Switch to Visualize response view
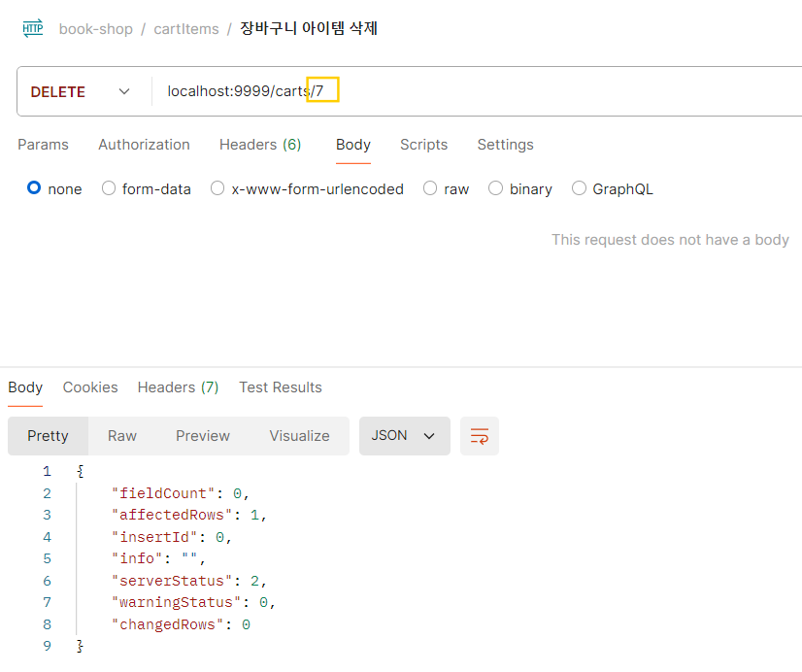Viewport: 802px width, 672px height. (x=300, y=436)
